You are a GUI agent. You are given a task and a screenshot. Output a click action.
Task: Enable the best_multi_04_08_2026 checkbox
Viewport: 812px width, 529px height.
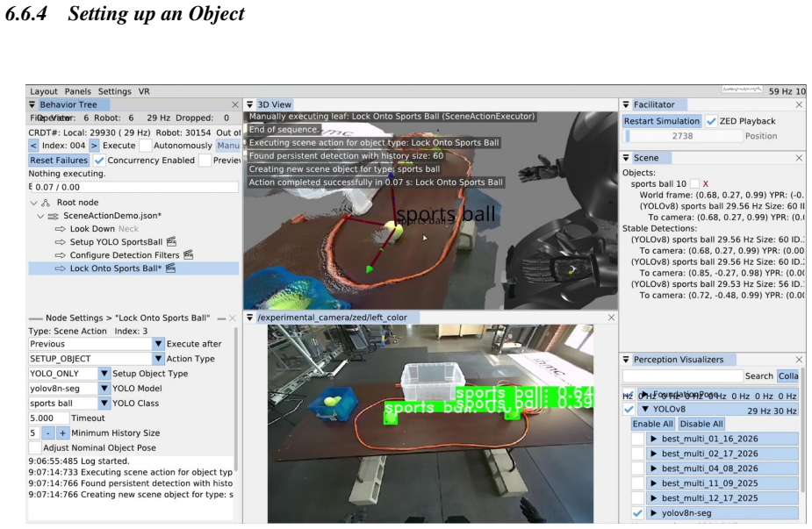pyautogui.click(x=637, y=468)
